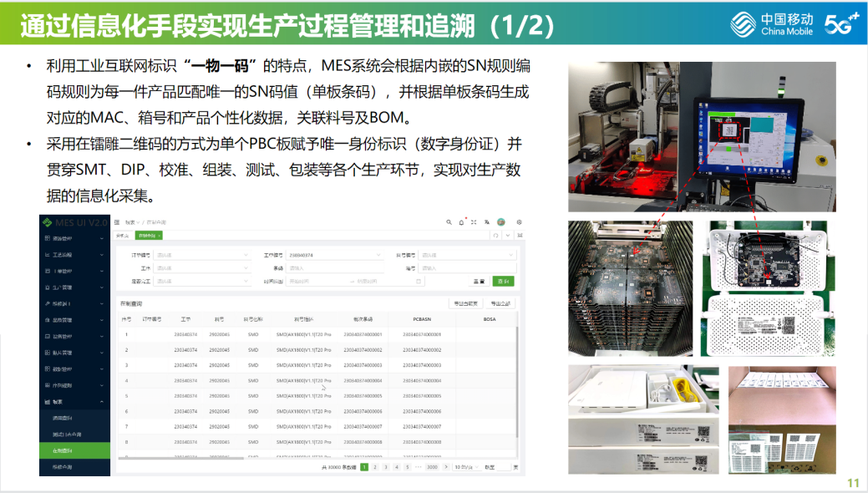The width and height of the screenshot is (868, 493).
Task: Go to page 2 in pagination
Action: click(374, 467)
